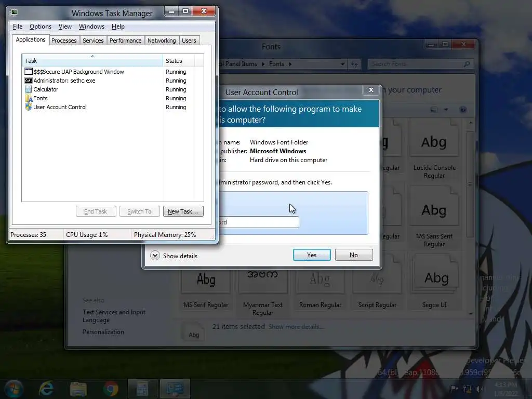Select the $$$Secure UAP Background Window task icon
Screen dimensions: 532x399
[x=29, y=72]
